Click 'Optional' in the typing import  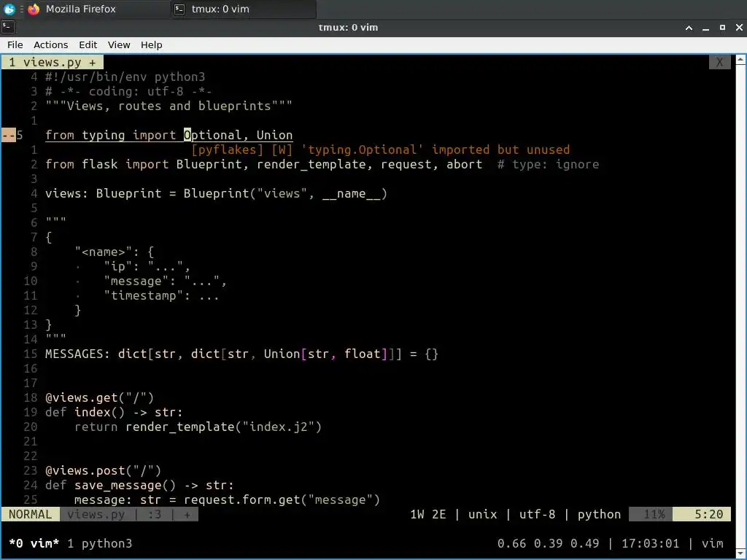tap(212, 135)
